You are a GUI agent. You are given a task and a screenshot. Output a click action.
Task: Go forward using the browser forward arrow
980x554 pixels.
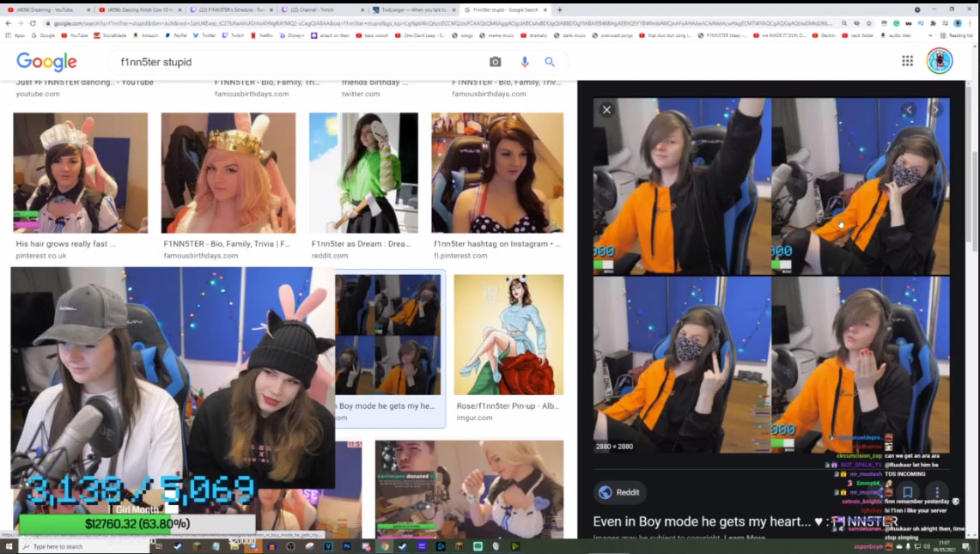20,23
